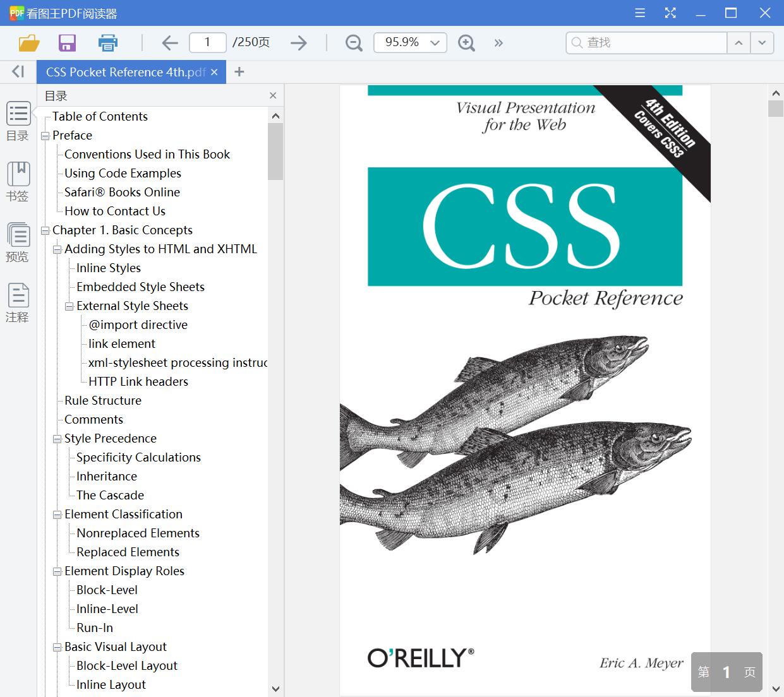Screen dimensions: 784x697
Task: Select the CSS Pocket Reference 4th.pdf tab
Action: [x=125, y=72]
